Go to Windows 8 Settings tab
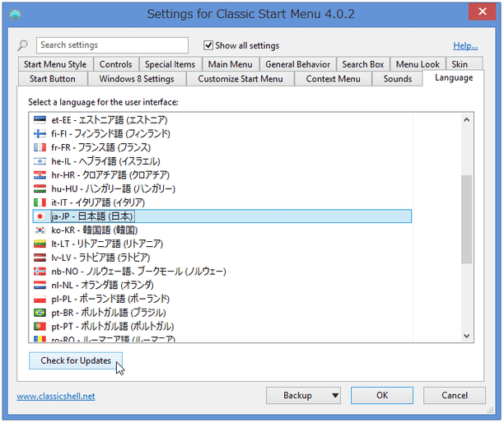This screenshot has height=423, width=504. click(137, 79)
